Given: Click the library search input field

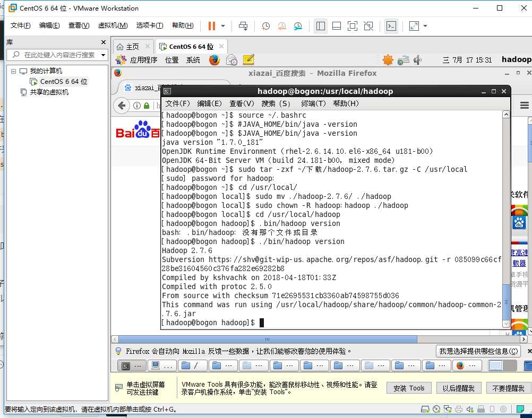Looking at the screenshot, I should 54,55.
